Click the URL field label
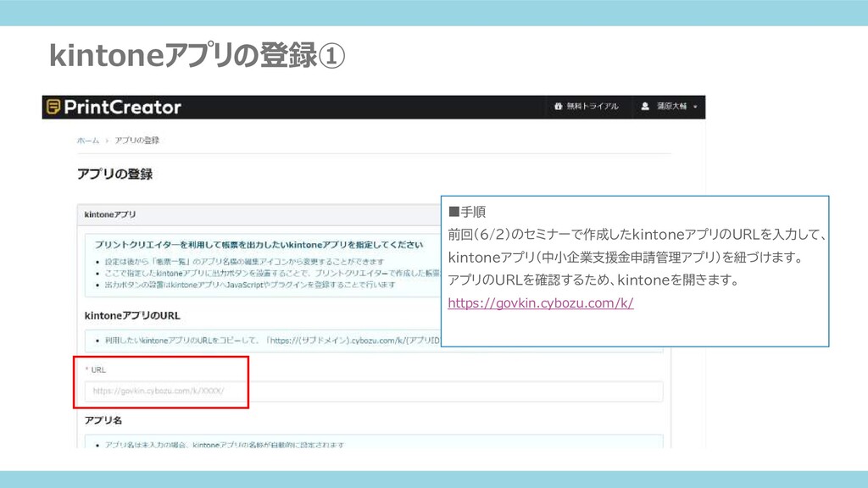This screenshot has width=868, height=488. click(98, 369)
